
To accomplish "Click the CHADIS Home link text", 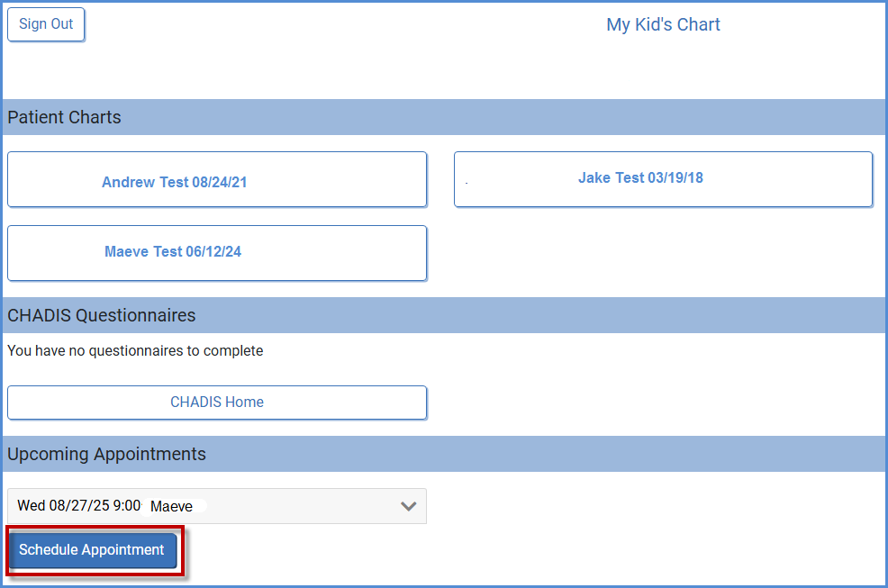I will pos(217,403).
